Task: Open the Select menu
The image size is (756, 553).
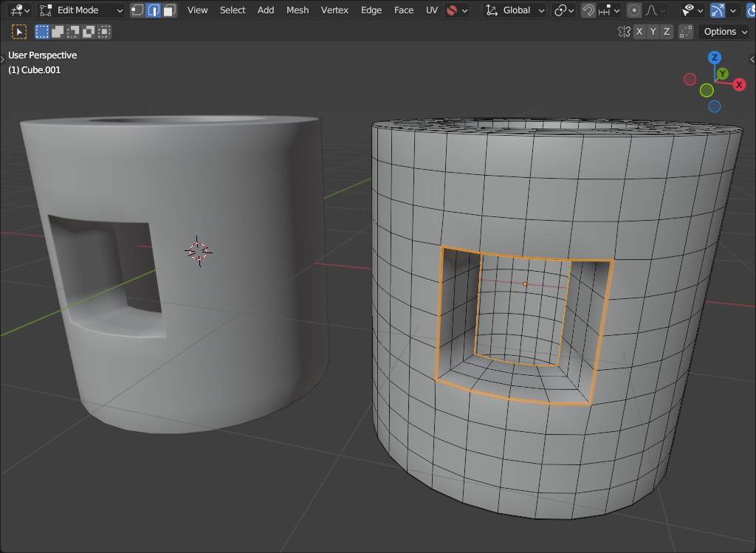Action: (233, 10)
